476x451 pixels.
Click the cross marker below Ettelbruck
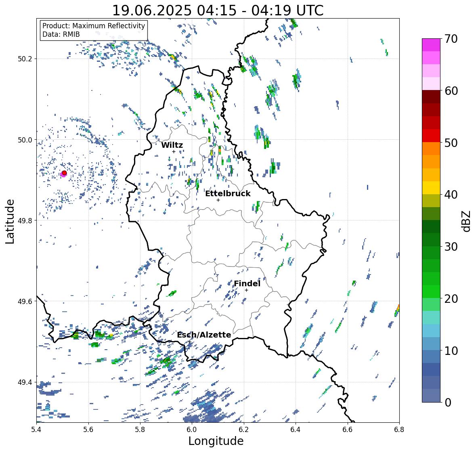pyautogui.click(x=218, y=200)
